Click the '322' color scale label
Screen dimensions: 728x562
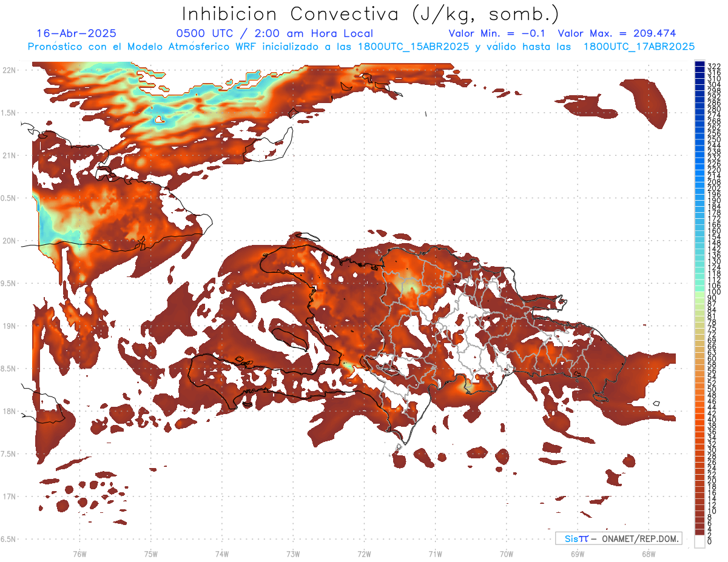714,66
